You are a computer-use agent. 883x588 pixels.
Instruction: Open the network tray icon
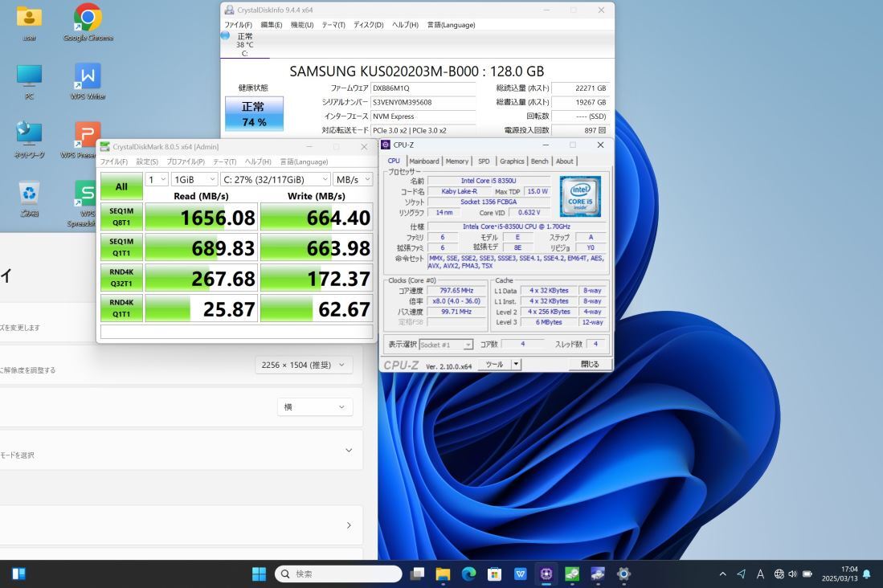tap(779, 574)
